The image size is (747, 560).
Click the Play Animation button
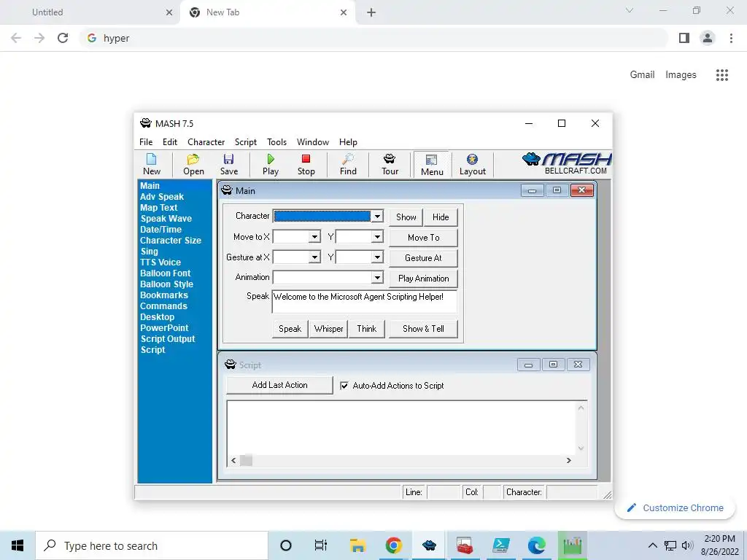(424, 279)
